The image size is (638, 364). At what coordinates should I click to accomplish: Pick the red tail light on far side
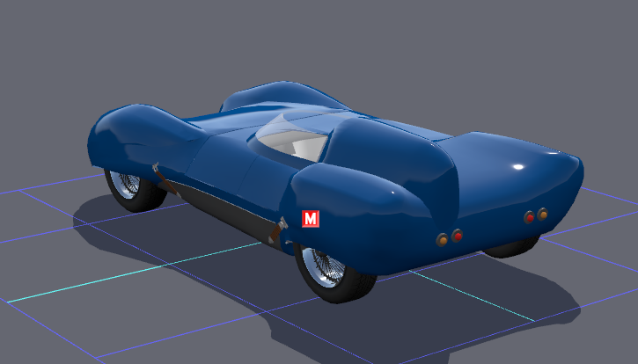point(530,217)
